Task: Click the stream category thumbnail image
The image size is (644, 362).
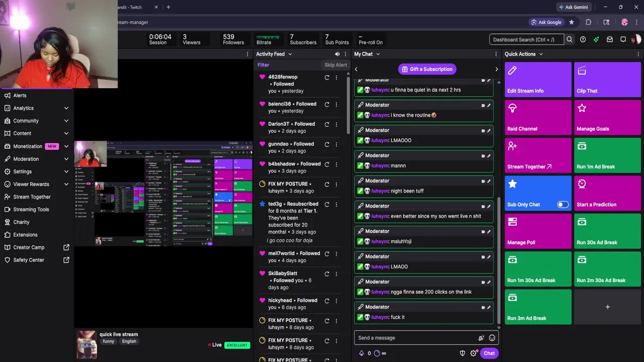Action: pyautogui.click(x=87, y=345)
